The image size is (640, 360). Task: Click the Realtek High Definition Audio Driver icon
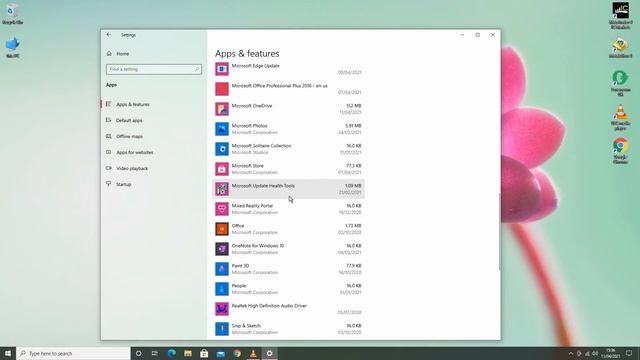[x=222, y=309]
